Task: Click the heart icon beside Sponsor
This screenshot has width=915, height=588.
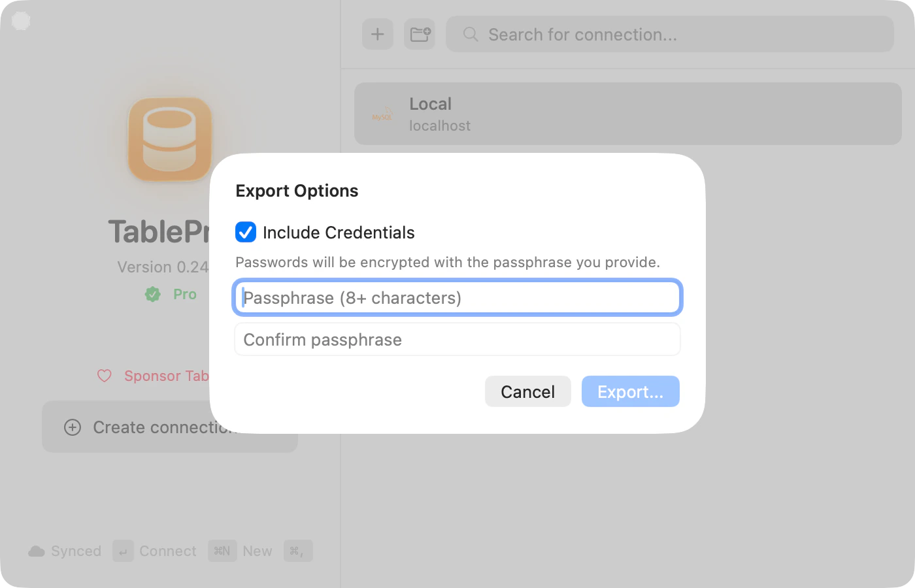Action: [105, 376]
